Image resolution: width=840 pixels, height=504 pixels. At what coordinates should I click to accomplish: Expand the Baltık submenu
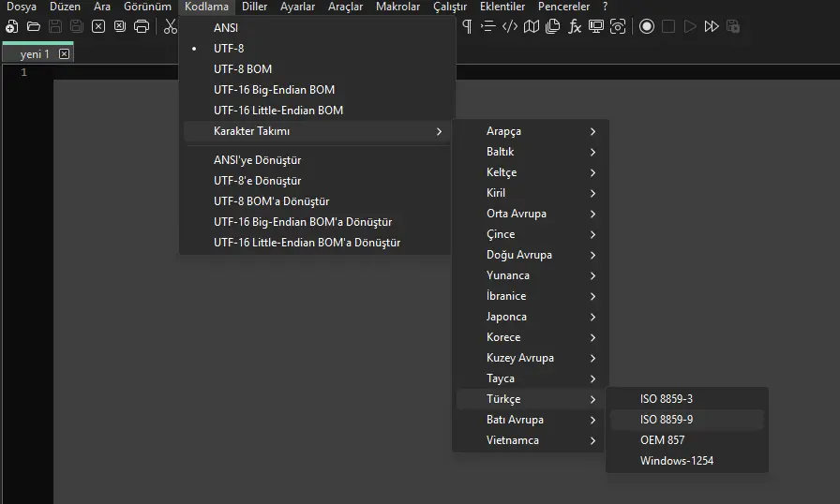click(x=531, y=152)
